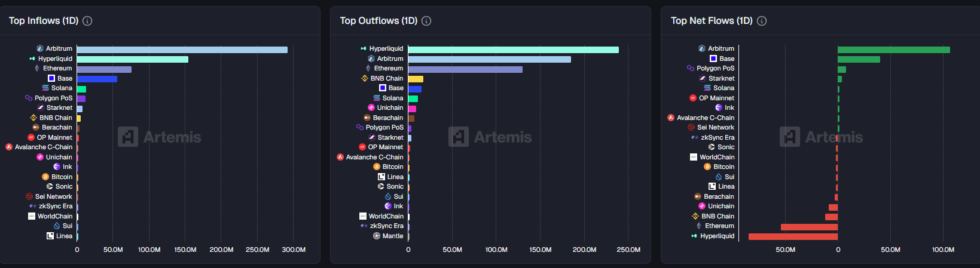Select the green Arbitrum bar in Top Net Flows
The width and height of the screenshot is (980, 268).
[x=893, y=50]
